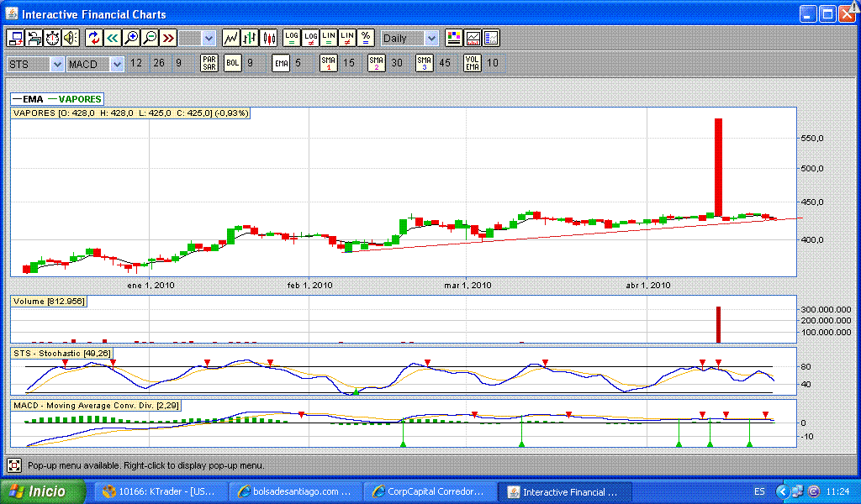Switch to OHLC bar chart icon
Viewport: 861px width, 504px height.
(250, 38)
